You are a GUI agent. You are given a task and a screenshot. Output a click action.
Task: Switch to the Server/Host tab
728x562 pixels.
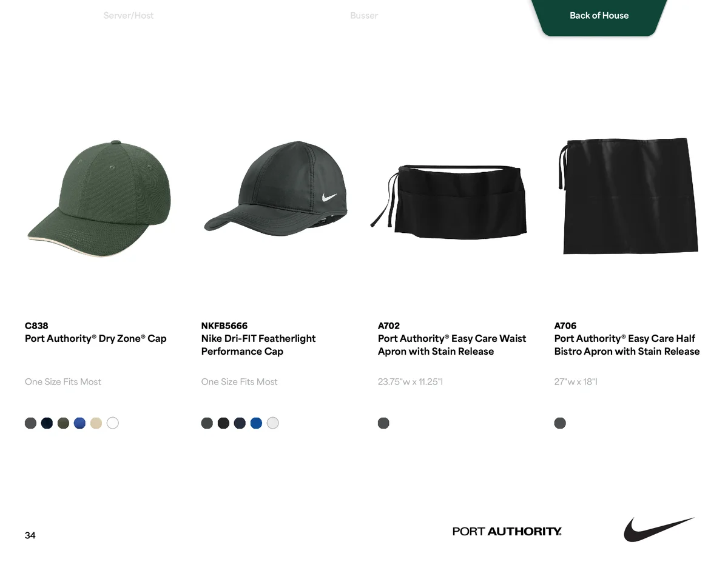[129, 16]
